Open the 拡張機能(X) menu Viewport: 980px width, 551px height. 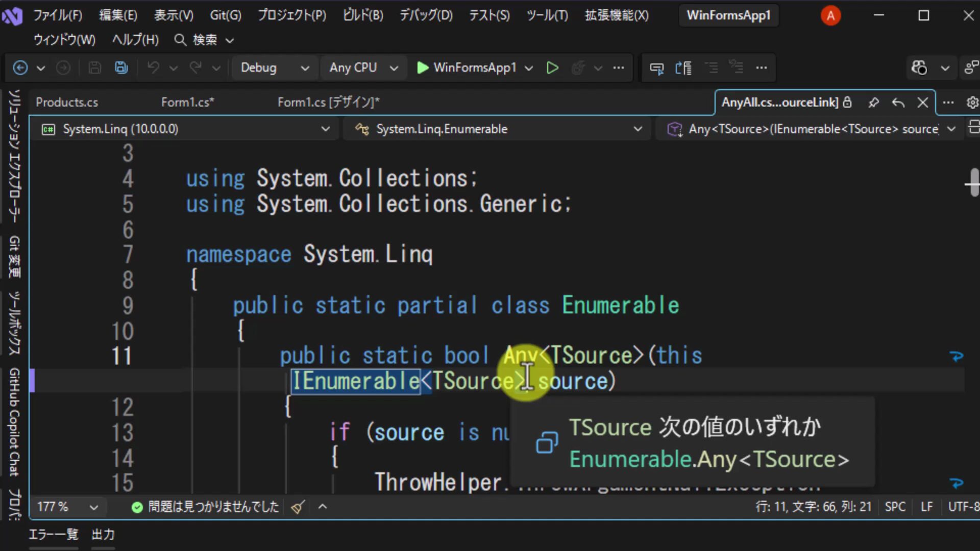617,15
